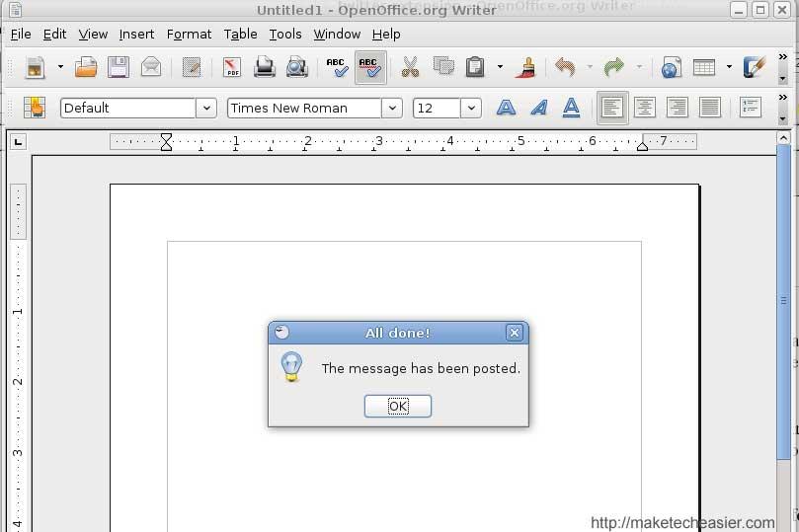Open the Window menu

(337, 35)
